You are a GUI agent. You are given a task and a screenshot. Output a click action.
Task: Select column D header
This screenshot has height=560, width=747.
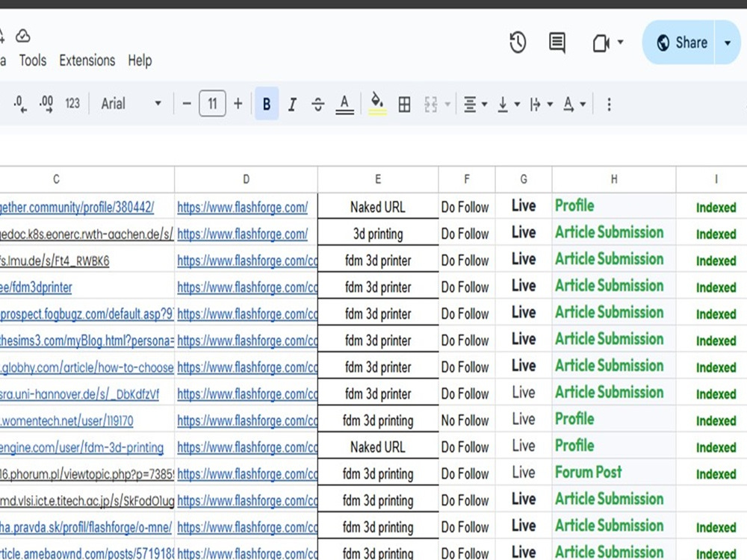coord(246,179)
